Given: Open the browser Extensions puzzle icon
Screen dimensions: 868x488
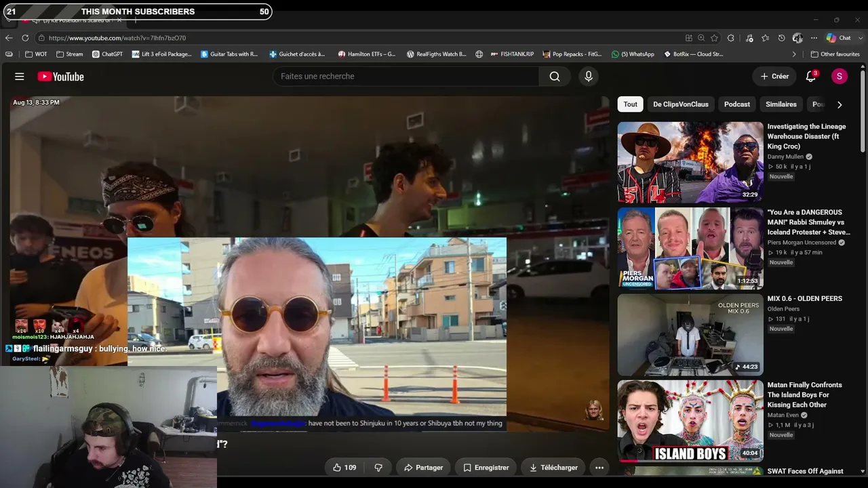Looking at the screenshot, I should [x=731, y=38].
